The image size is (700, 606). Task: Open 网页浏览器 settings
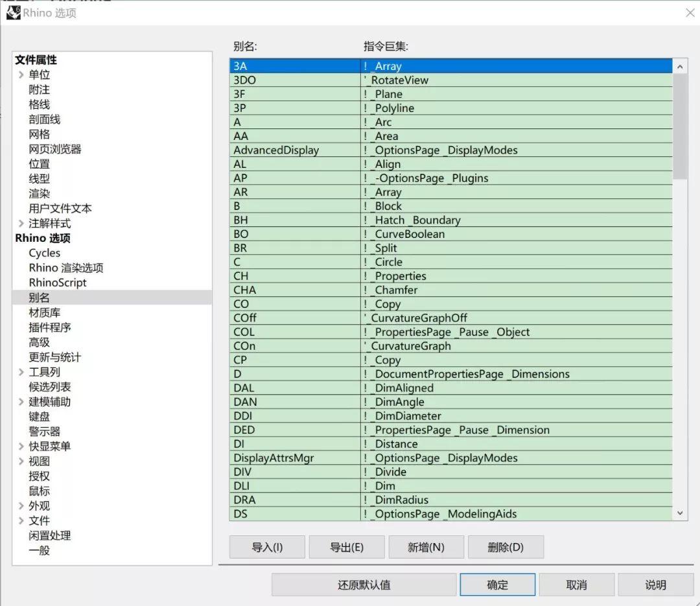[55, 148]
